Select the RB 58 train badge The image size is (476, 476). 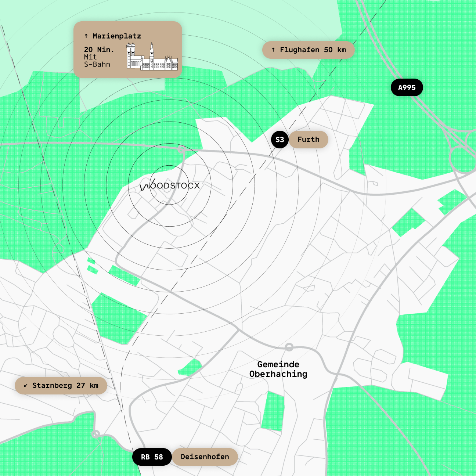point(152,457)
